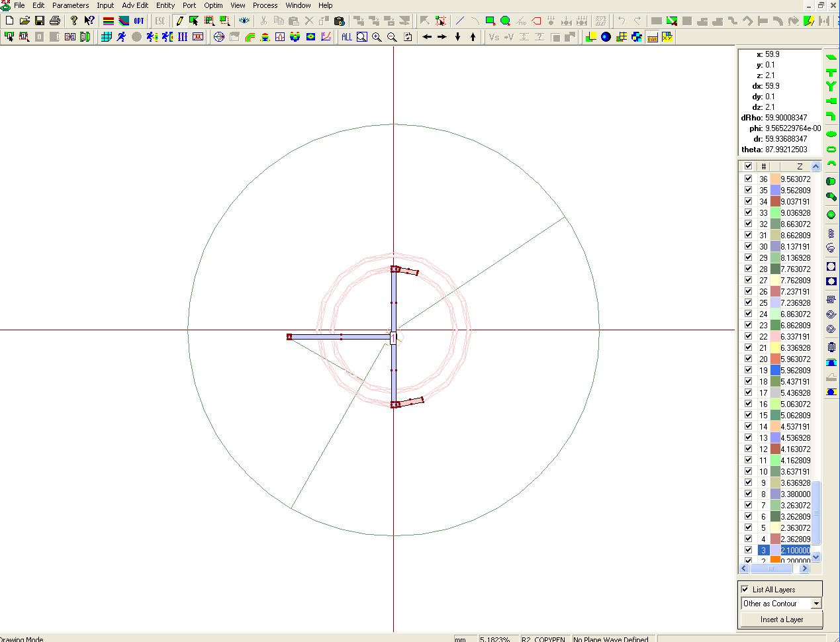840x642 pixels.
Task: Click the eye view icon
Action: pos(244,21)
